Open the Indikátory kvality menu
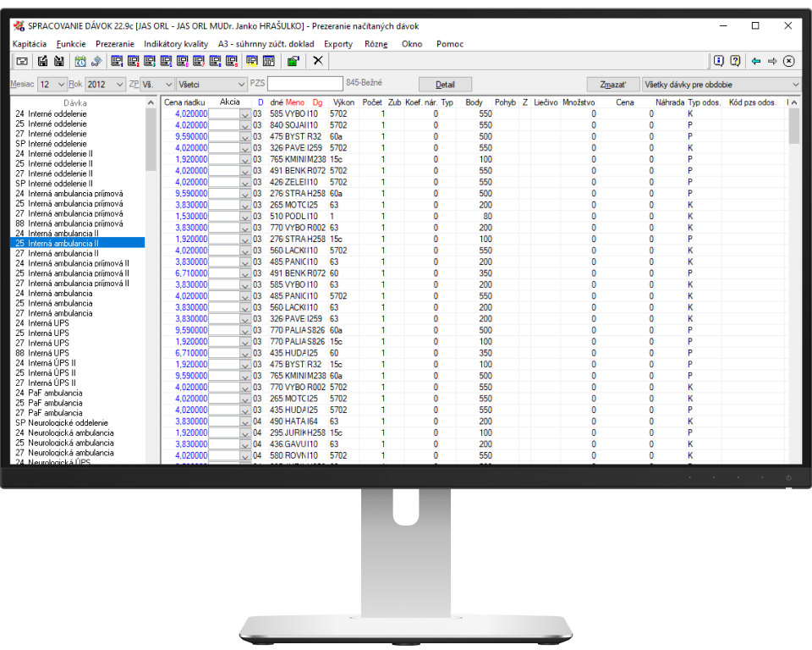The width and height of the screenshot is (812, 650). pos(176,44)
